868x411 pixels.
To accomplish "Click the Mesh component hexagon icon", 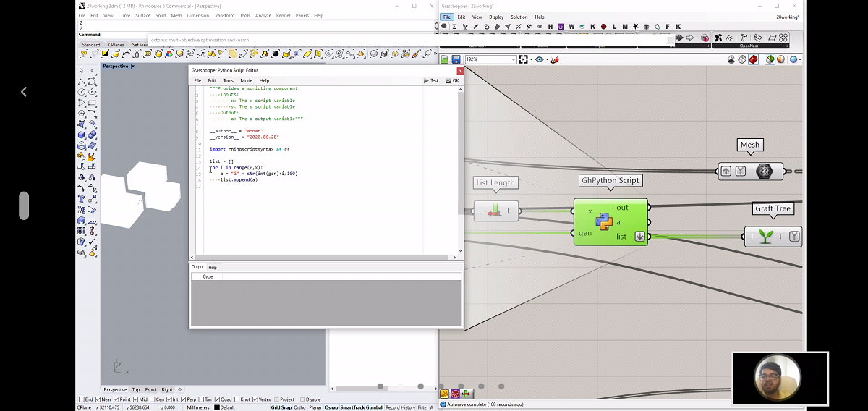I will [765, 171].
